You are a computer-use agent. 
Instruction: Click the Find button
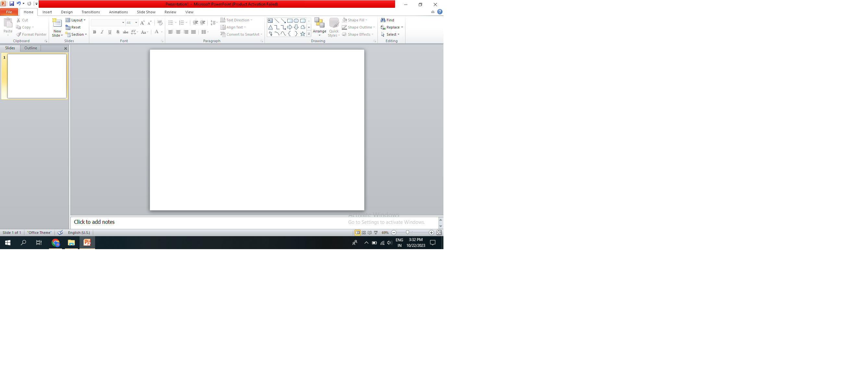387,20
